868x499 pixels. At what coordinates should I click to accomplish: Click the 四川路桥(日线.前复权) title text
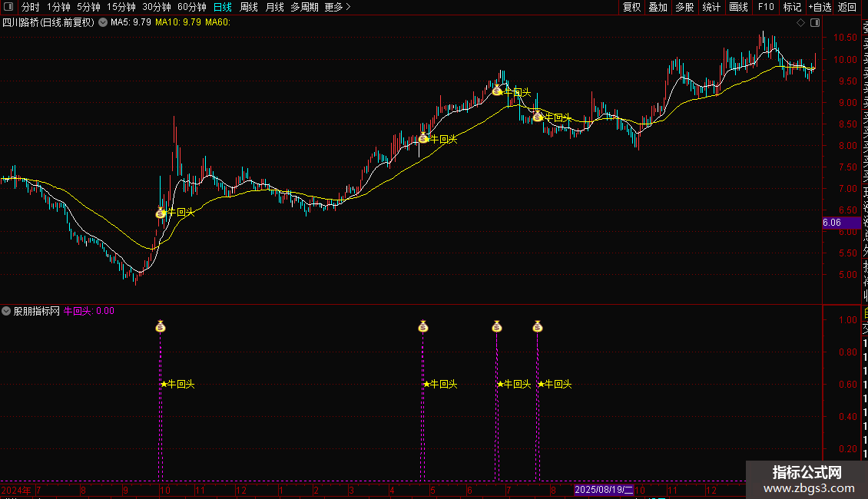pyautogui.click(x=48, y=22)
